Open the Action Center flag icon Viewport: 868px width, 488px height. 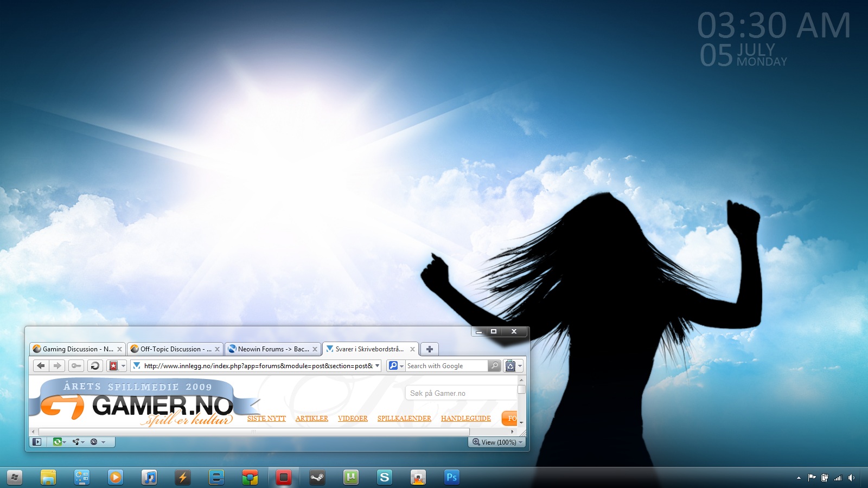pos(812,478)
